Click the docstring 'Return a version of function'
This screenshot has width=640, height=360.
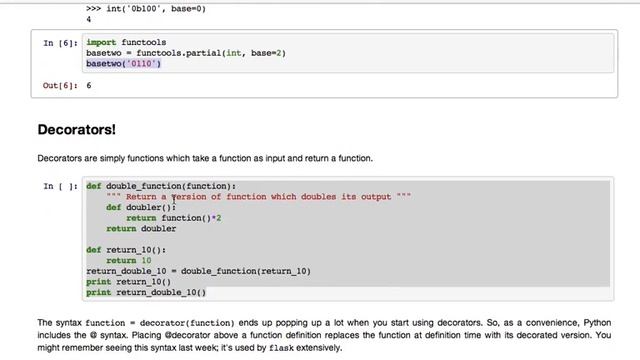[x=258, y=197]
